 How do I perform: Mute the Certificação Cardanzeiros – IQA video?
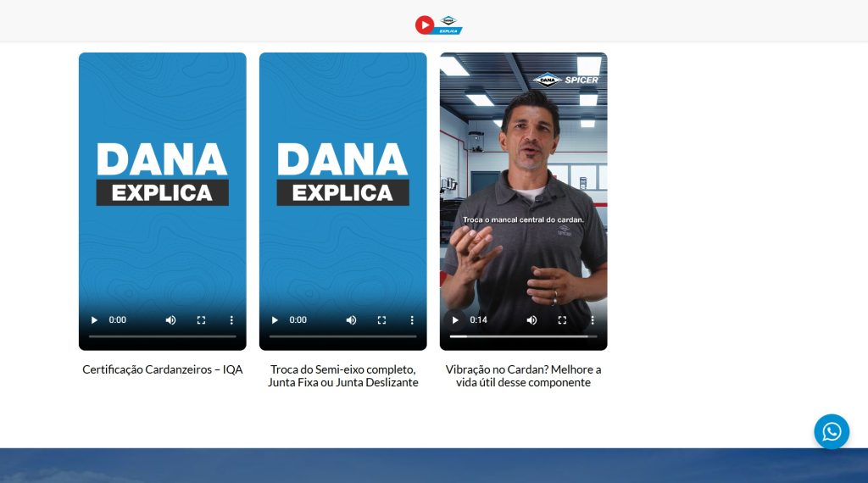[171, 319]
